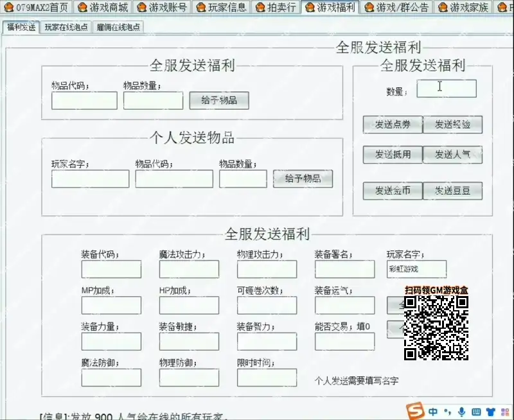Click the 装备力量 input field

click(111, 342)
